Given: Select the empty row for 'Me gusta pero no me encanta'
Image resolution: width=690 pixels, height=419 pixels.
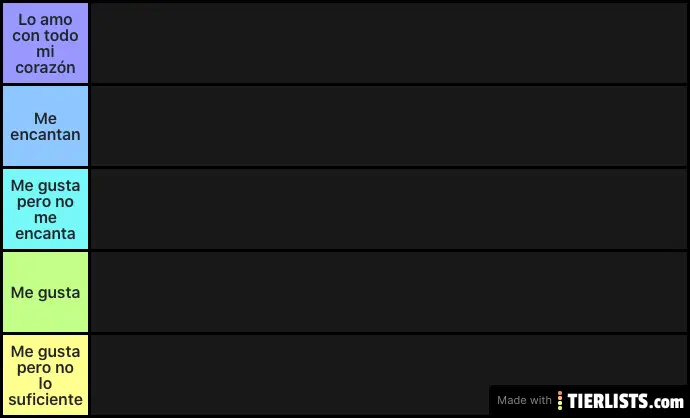Looking at the screenshot, I should (x=389, y=209).
